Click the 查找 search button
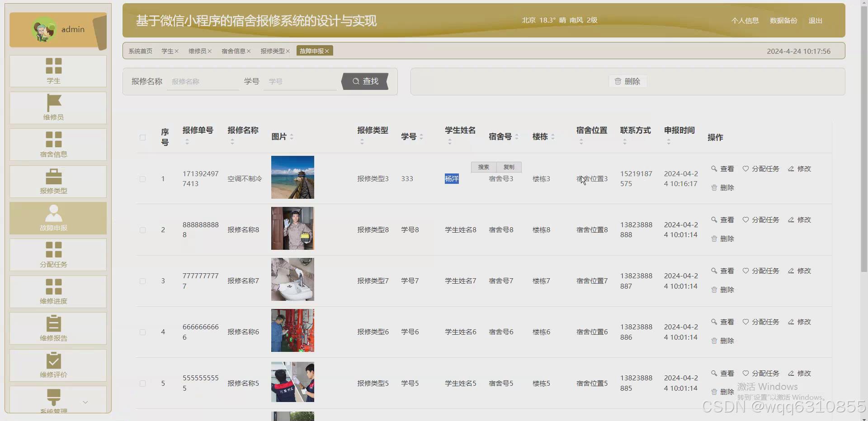 pyautogui.click(x=365, y=81)
